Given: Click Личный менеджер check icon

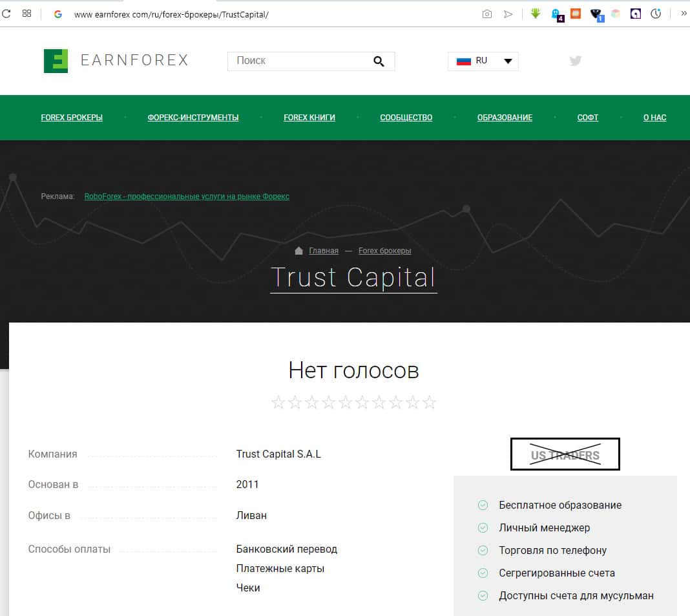Looking at the screenshot, I should (x=483, y=527).
